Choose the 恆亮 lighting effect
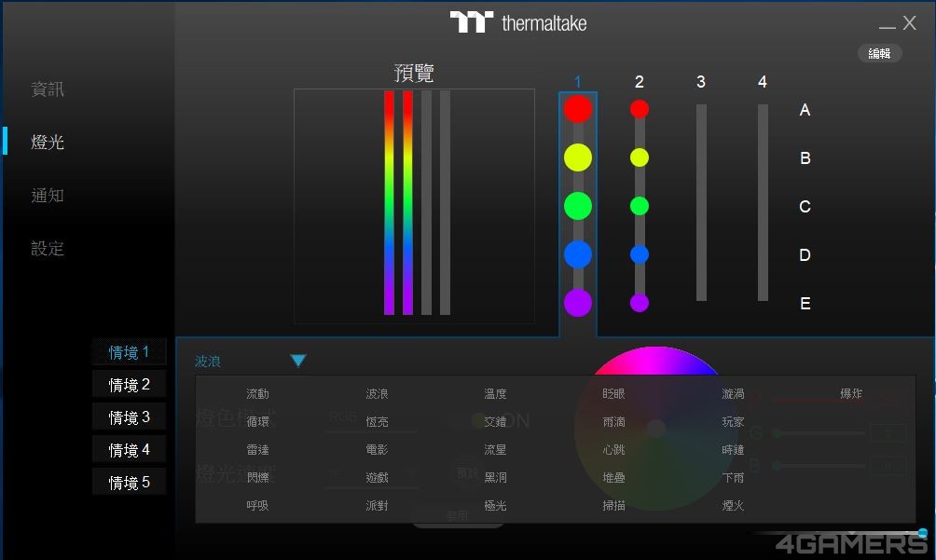 point(377,422)
